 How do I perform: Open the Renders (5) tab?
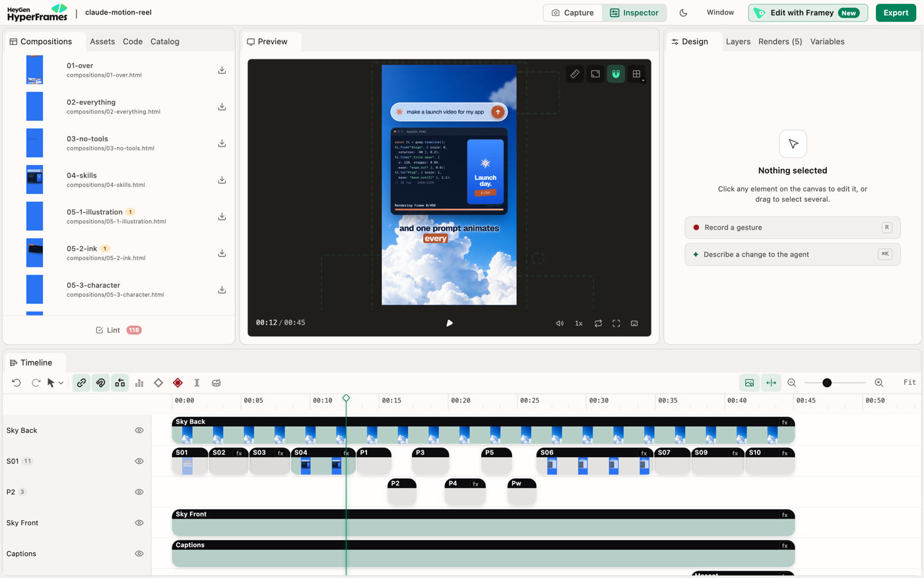(780, 42)
